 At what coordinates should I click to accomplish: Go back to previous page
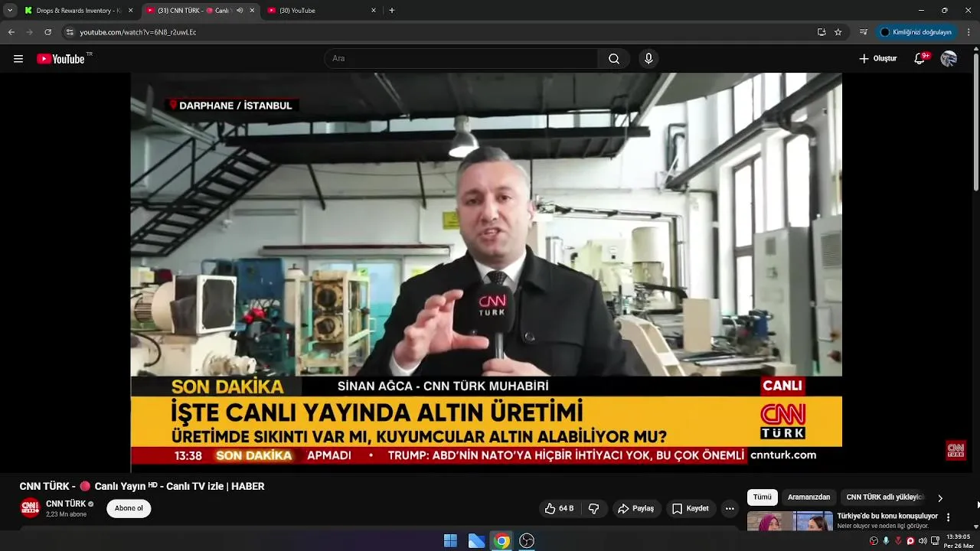11,32
